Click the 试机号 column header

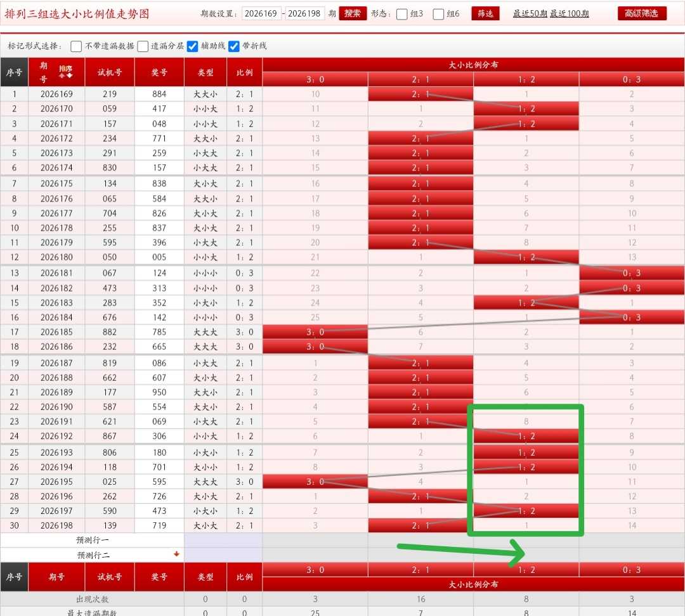[x=110, y=72]
